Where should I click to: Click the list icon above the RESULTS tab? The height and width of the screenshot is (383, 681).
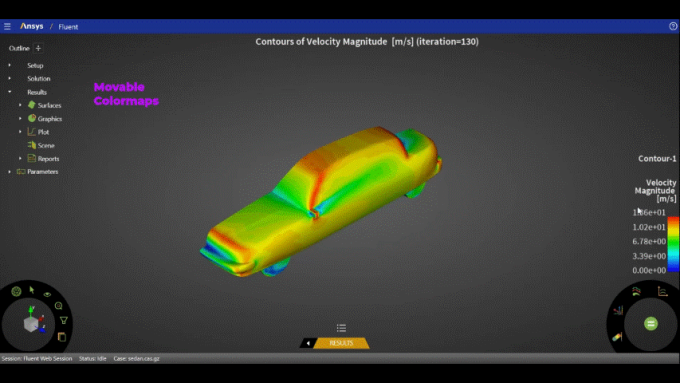[x=341, y=328]
